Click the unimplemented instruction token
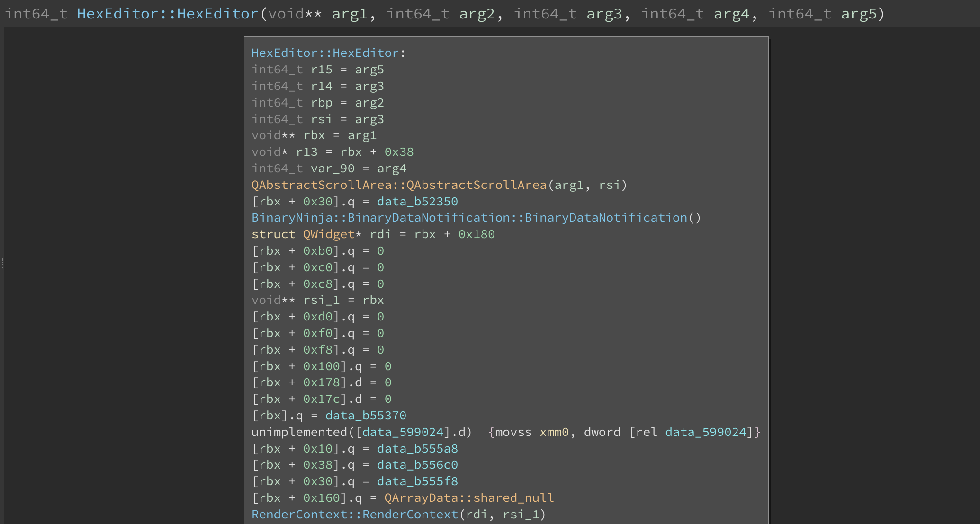Image resolution: width=980 pixels, height=524 pixels. (299, 432)
